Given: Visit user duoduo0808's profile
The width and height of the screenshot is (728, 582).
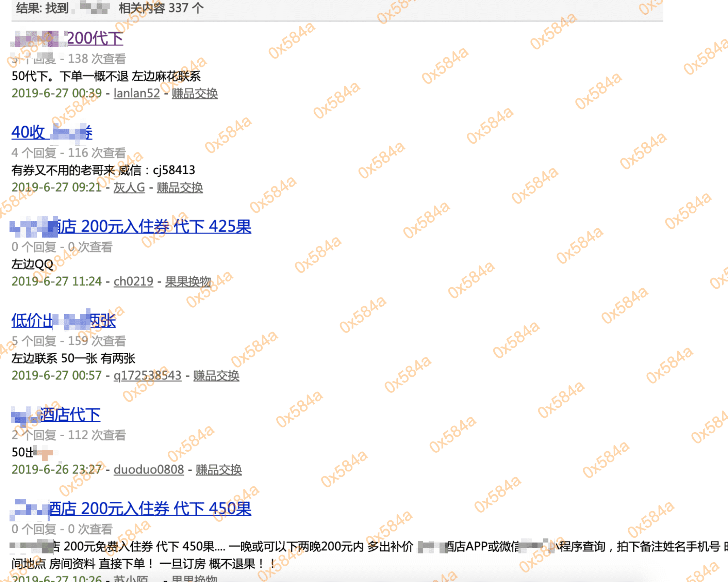Looking at the screenshot, I should click(x=148, y=469).
